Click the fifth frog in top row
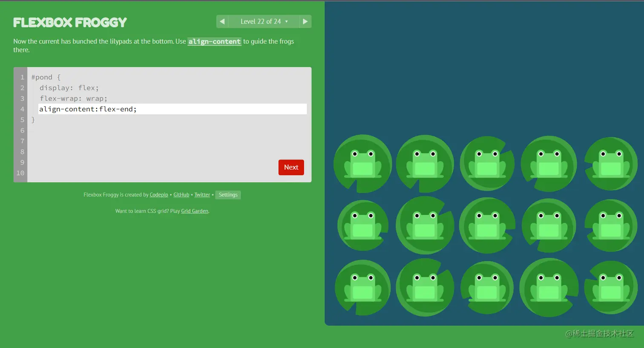The height and width of the screenshot is (348, 644). pos(611,164)
